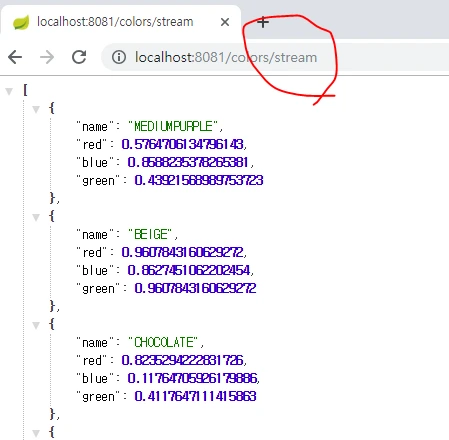Click MEDIUMPURPLE green value 0.4392156898975372 3

click(x=199, y=180)
